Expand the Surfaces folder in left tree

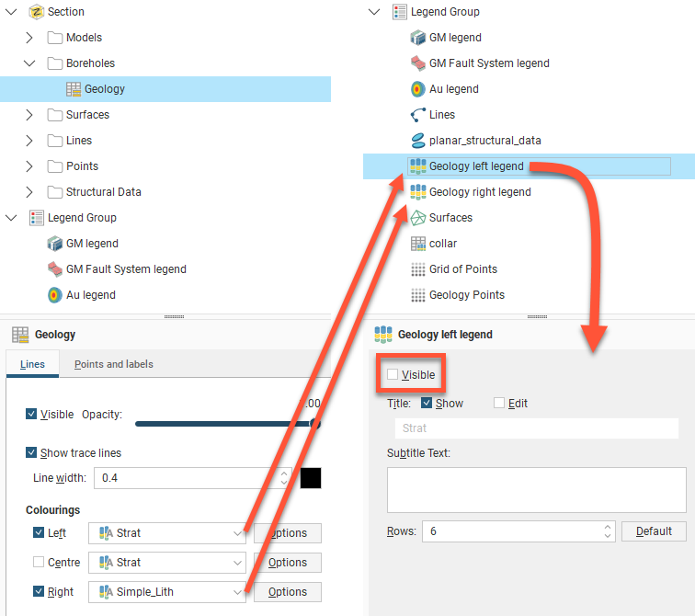pyautogui.click(x=29, y=115)
